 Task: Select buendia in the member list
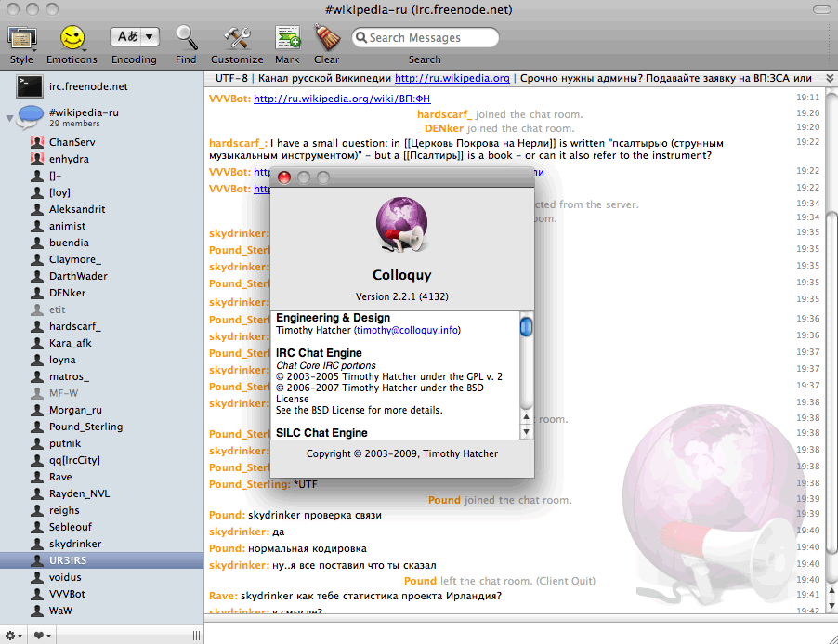(101, 243)
